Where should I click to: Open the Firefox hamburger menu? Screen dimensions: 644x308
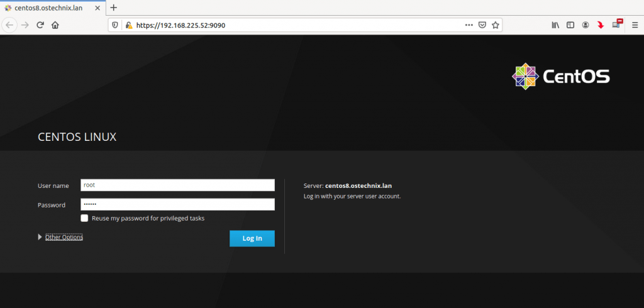[635, 25]
